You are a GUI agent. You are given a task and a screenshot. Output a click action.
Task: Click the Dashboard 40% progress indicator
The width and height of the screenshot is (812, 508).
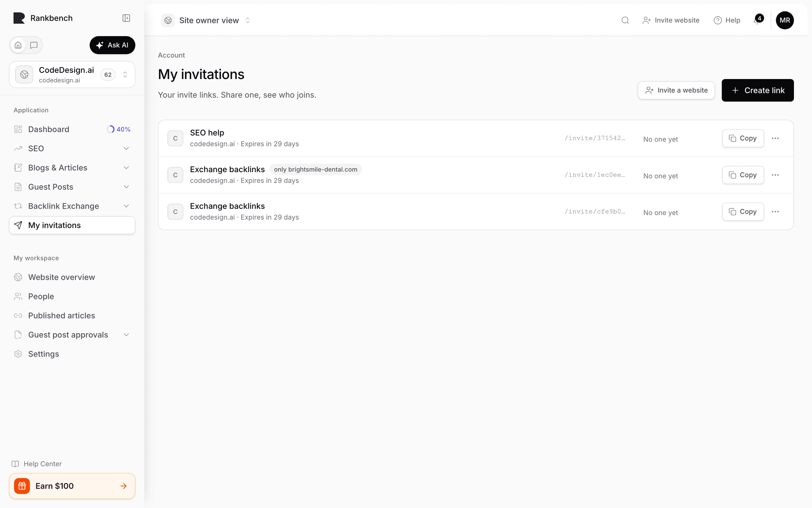[118, 129]
